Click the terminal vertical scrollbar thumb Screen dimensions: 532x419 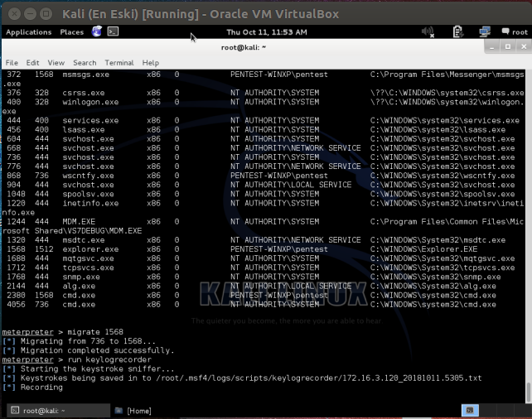[528, 393]
